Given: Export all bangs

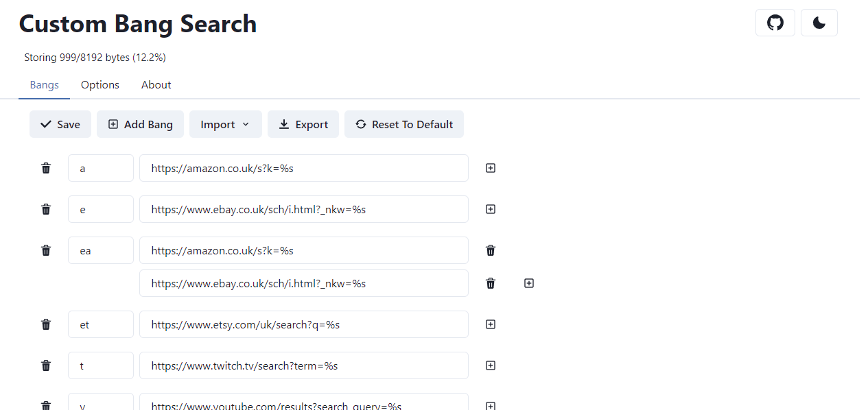Looking at the screenshot, I should coord(303,124).
